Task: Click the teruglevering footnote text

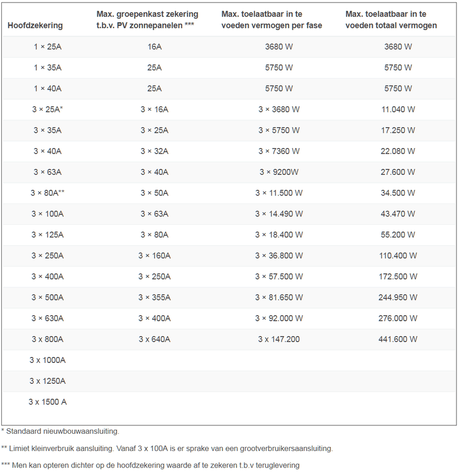Action: (x=149, y=465)
